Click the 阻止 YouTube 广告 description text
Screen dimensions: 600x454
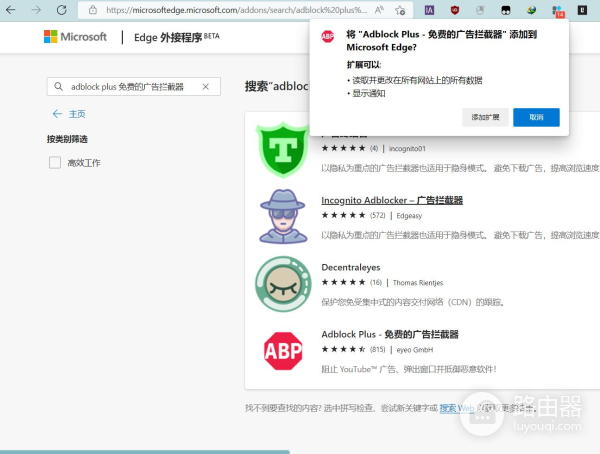409,369
